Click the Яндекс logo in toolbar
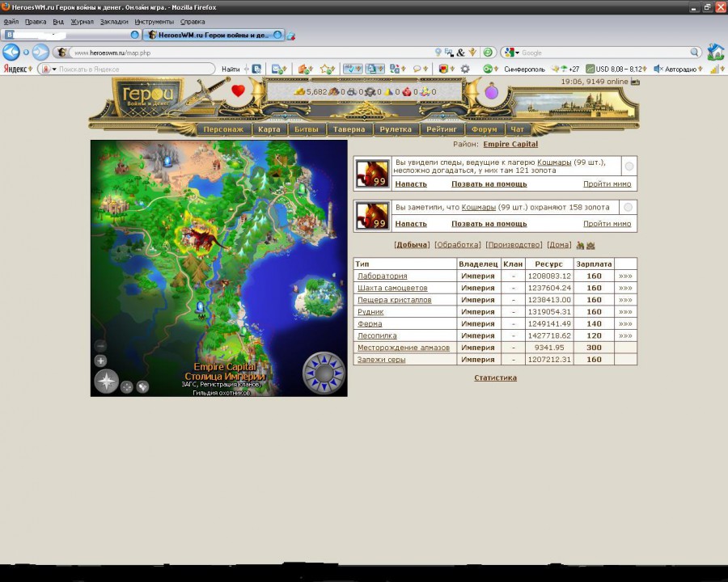This screenshot has width=728, height=582. (x=15, y=69)
